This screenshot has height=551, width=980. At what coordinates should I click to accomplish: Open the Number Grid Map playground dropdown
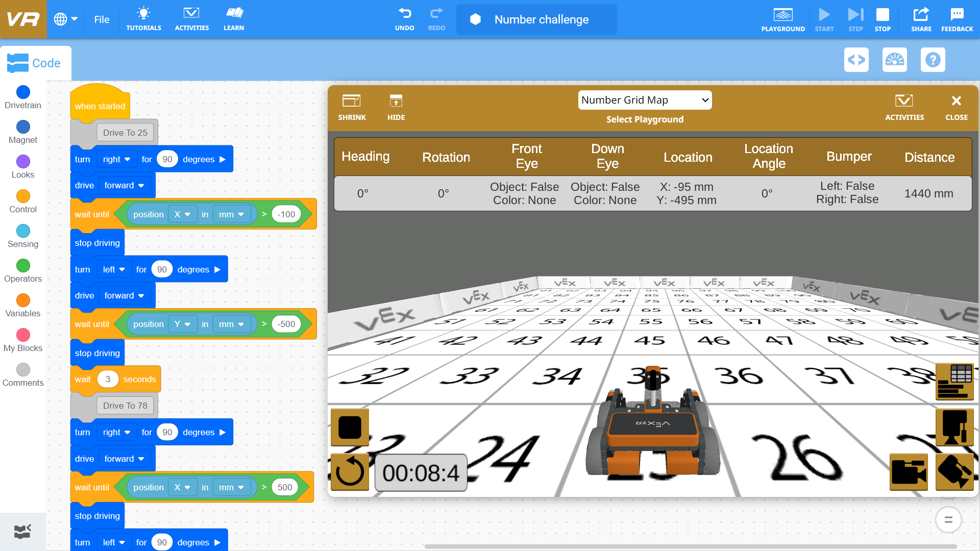[x=645, y=100]
